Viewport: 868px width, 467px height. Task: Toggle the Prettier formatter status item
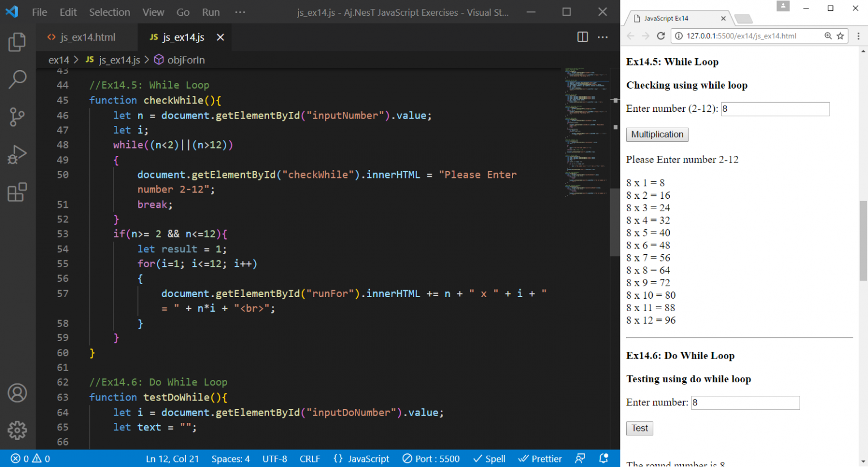[540, 459]
